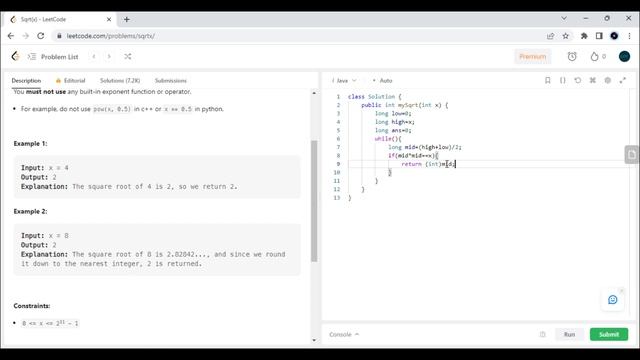Click the 'Constraints:' heading
This screenshot has width=640, height=360.
click(x=31, y=306)
